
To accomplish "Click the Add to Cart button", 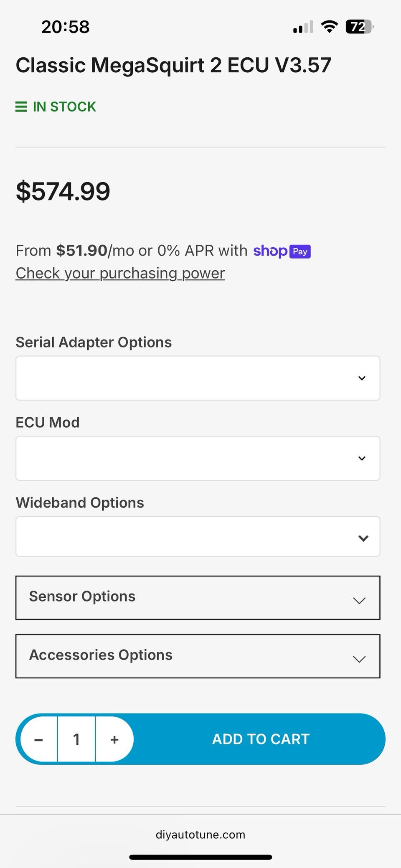I will [261, 739].
